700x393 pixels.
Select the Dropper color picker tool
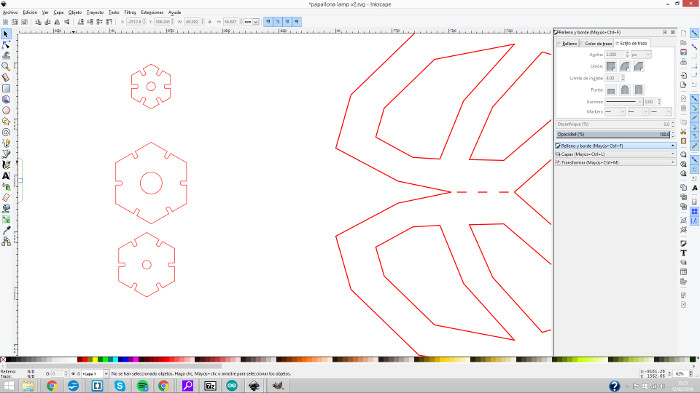[6, 230]
